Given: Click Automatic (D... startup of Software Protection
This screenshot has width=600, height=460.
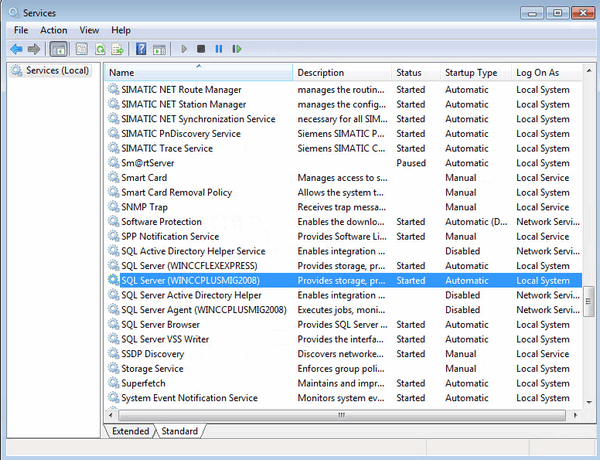Looking at the screenshot, I should [476, 222].
